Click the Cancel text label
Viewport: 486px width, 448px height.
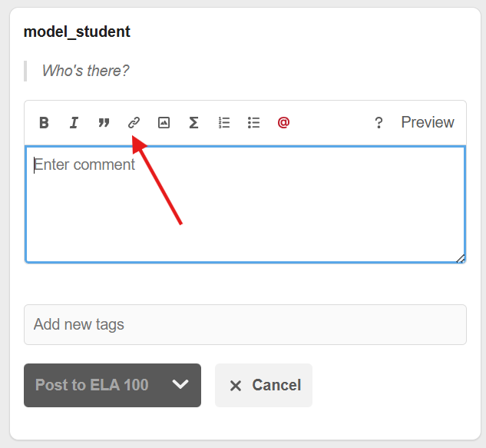coord(276,385)
